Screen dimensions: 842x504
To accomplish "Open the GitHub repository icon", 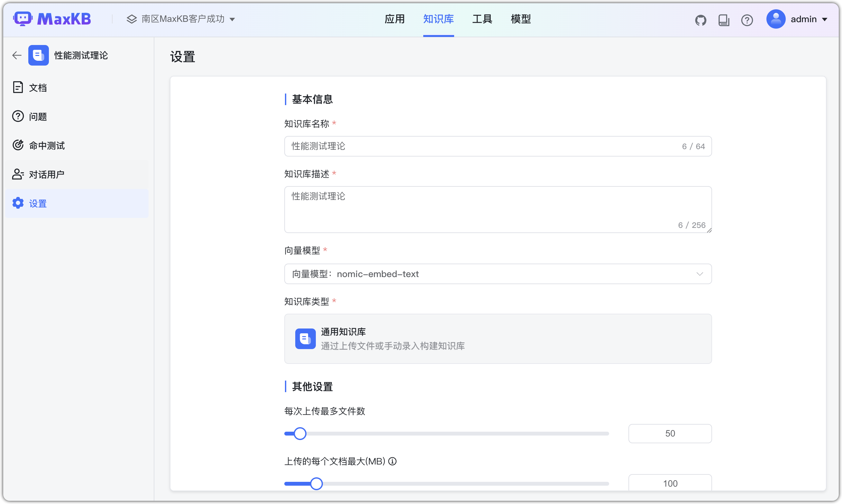I will pos(700,20).
